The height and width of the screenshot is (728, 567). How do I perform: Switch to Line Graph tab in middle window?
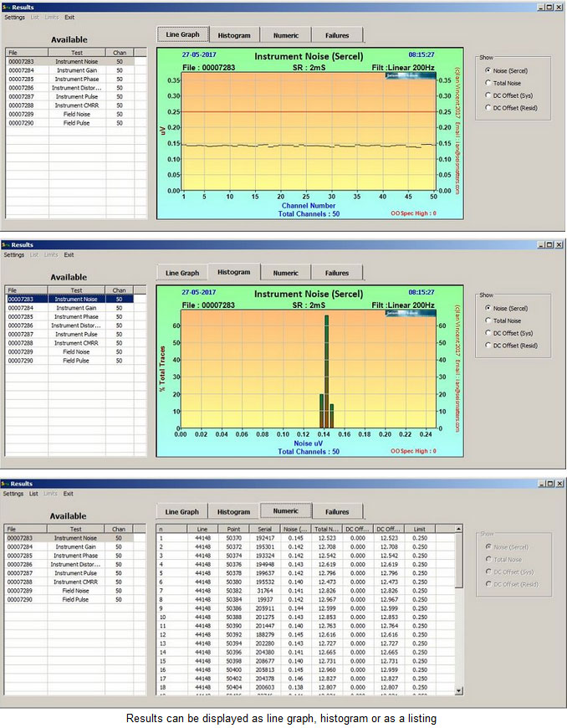tap(182, 273)
